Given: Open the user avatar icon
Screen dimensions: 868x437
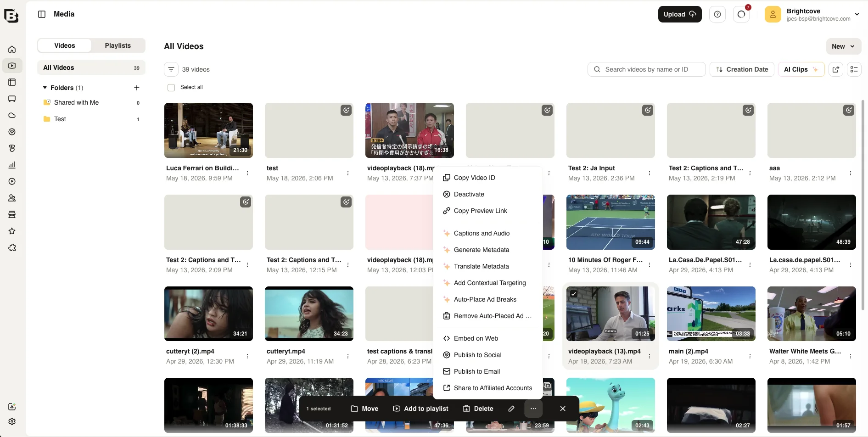Looking at the screenshot, I should pos(773,14).
